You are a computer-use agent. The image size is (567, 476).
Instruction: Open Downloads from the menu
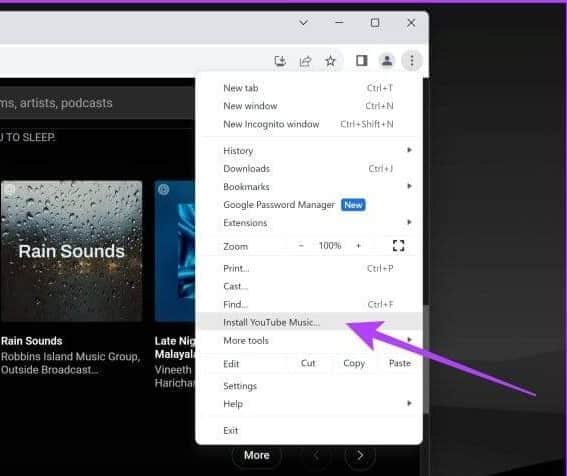tap(308, 169)
